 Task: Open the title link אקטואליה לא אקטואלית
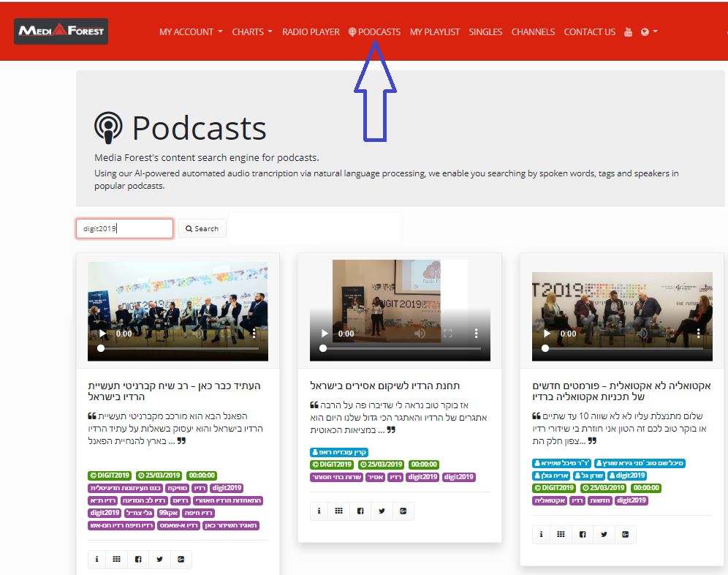tap(622, 391)
